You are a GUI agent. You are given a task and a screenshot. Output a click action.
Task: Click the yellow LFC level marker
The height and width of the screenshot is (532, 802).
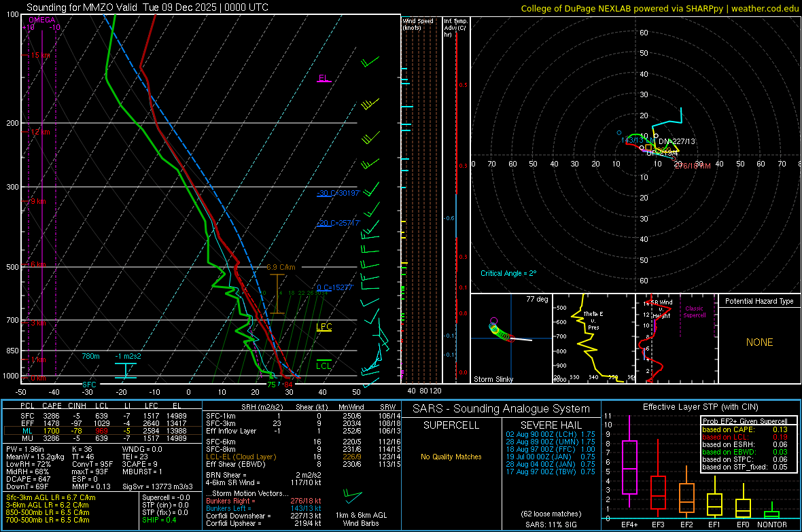324,327
